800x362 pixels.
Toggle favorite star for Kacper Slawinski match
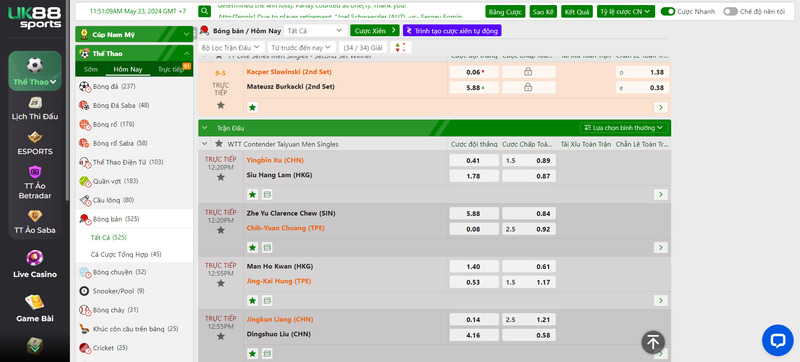(x=220, y=105)
